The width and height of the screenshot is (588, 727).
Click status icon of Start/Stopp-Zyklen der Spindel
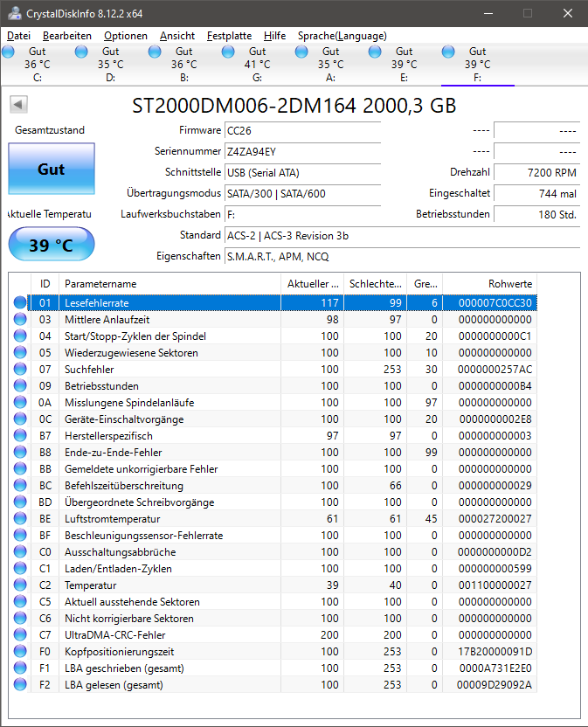(x=20, y=336)
